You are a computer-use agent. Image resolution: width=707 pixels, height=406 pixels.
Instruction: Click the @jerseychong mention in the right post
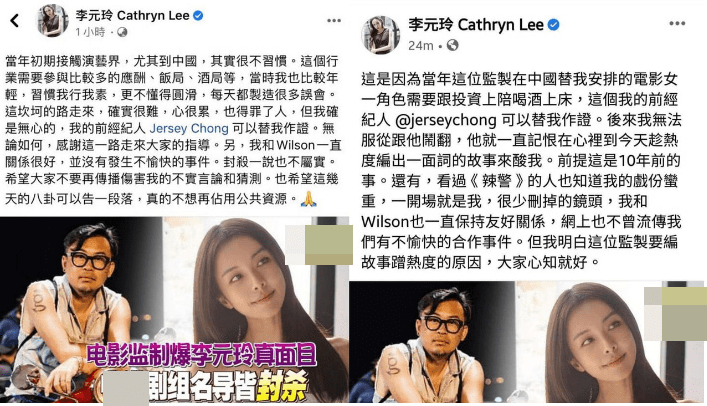coord(446,120)
